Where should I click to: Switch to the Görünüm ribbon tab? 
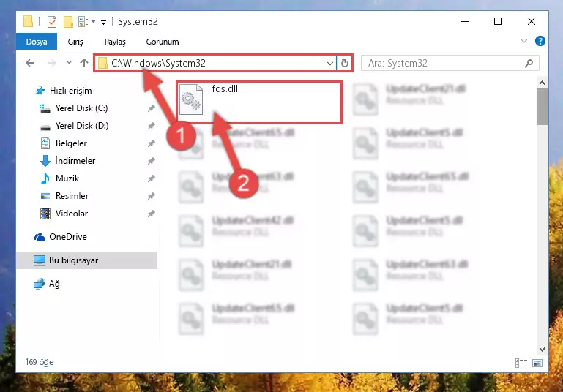click(x=163, y=42)
